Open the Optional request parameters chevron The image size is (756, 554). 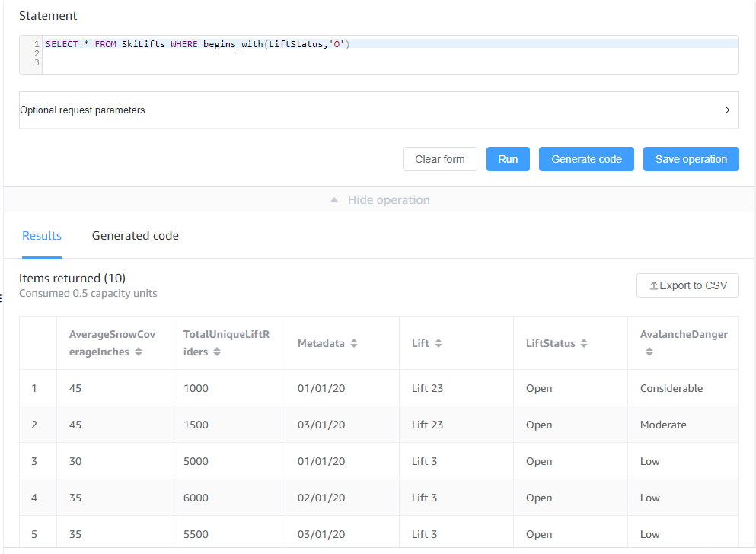726,110
